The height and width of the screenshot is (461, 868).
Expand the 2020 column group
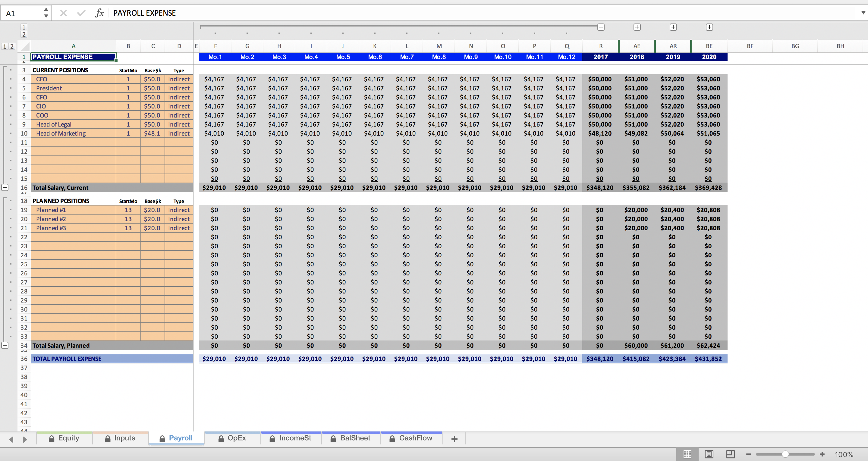click(x=709, y=27)
